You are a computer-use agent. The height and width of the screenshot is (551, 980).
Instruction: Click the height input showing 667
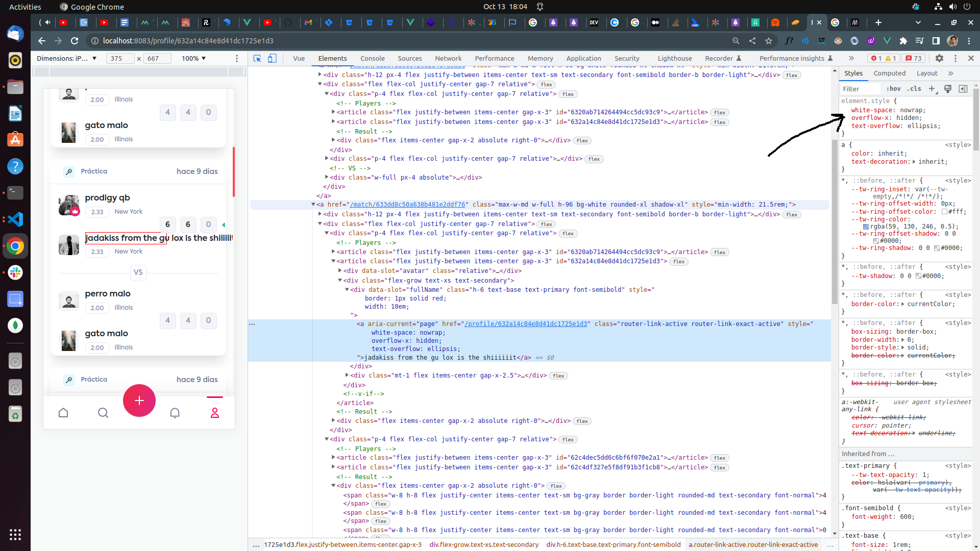[x=157, y=58]
